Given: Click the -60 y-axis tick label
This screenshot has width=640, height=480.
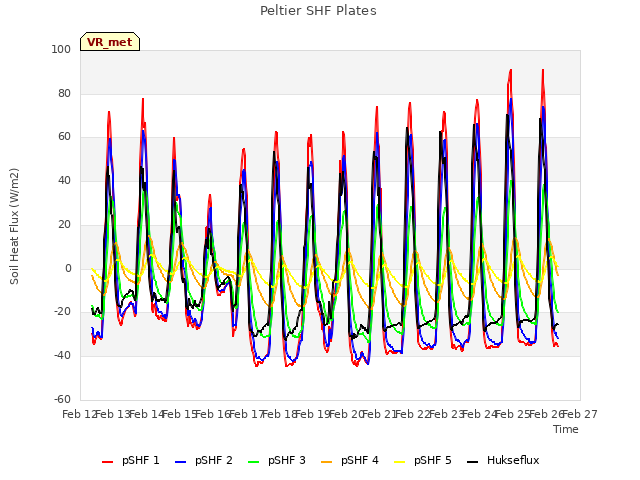Looking at the screenshot, I should [62, 399].
